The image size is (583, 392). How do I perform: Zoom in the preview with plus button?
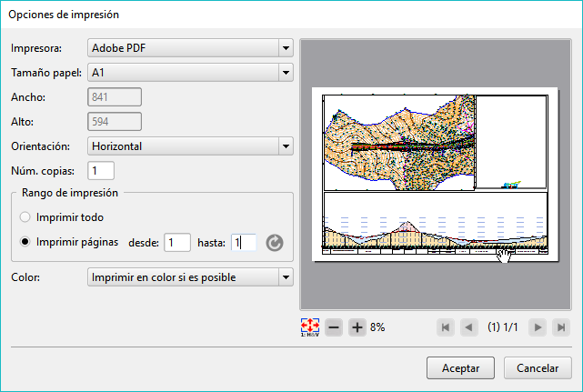click(357, 327)
